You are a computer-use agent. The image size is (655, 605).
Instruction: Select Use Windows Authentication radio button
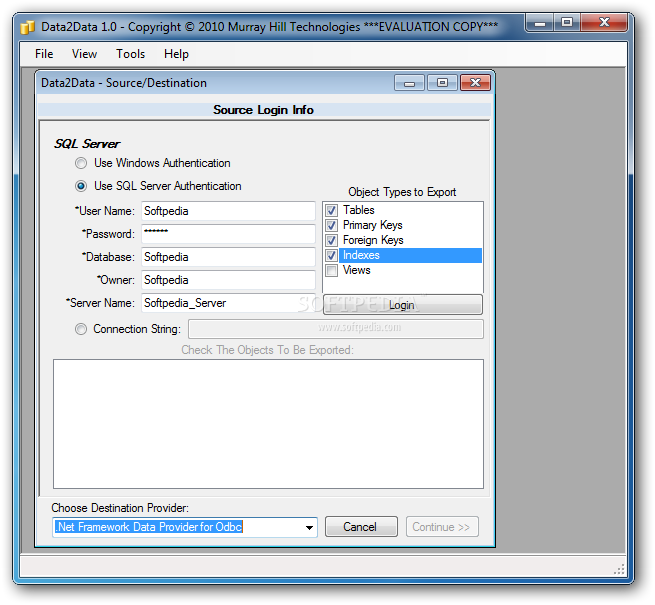(x=81, y=163)
